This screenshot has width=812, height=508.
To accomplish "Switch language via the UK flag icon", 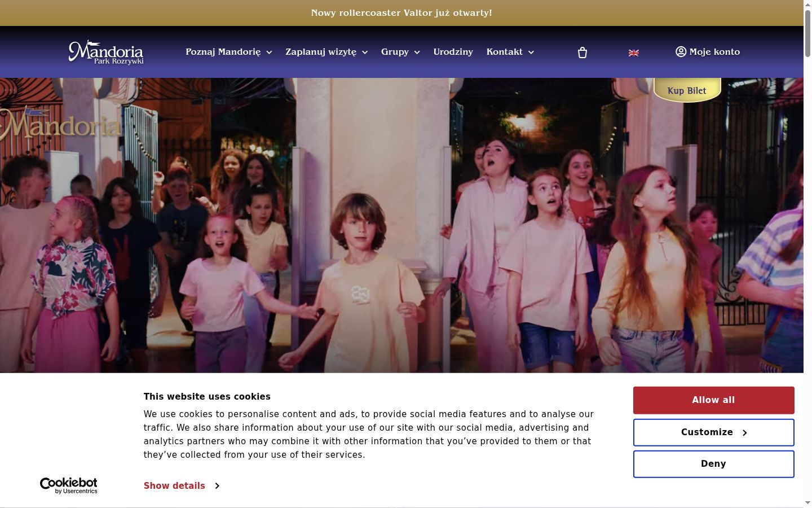I will click(634, 52).
